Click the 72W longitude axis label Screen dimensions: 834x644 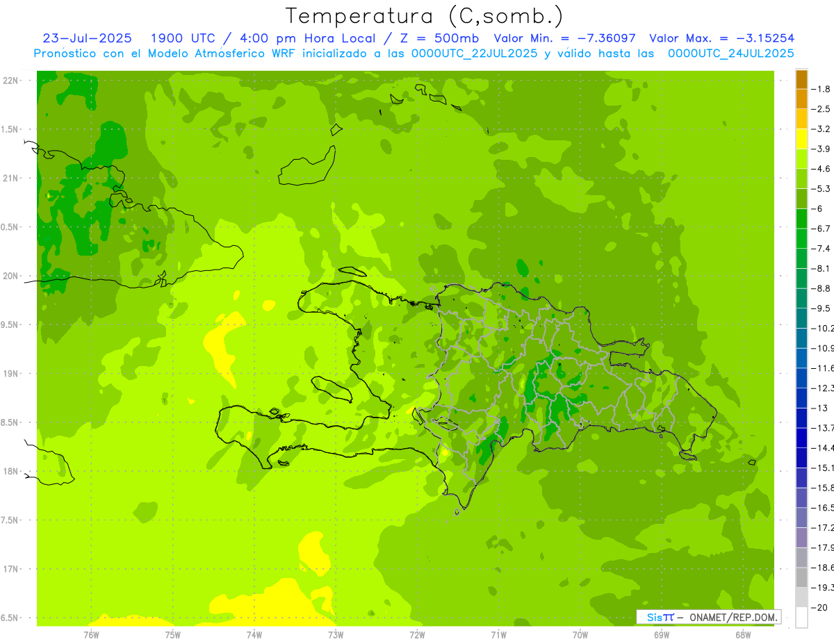pos(417,634)
